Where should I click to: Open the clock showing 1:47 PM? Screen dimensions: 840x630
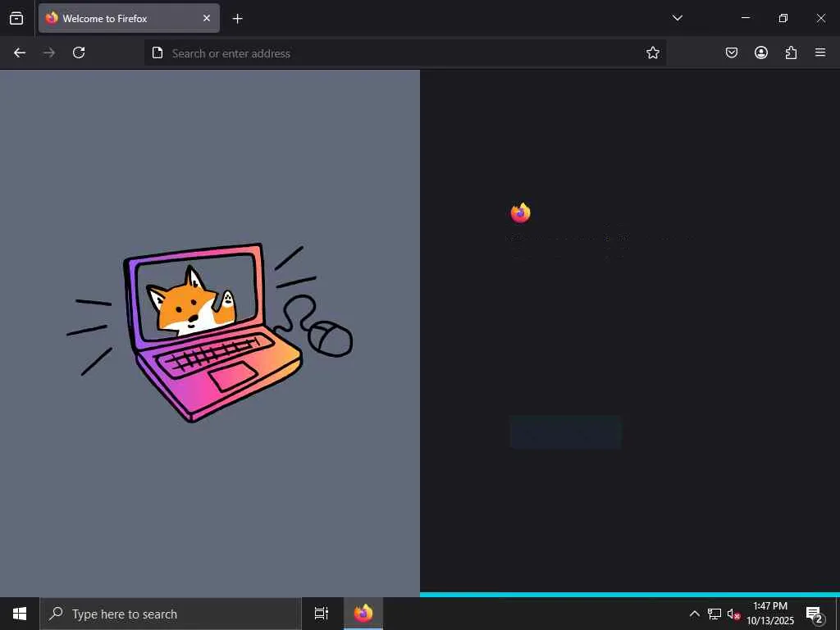[770, 614]
